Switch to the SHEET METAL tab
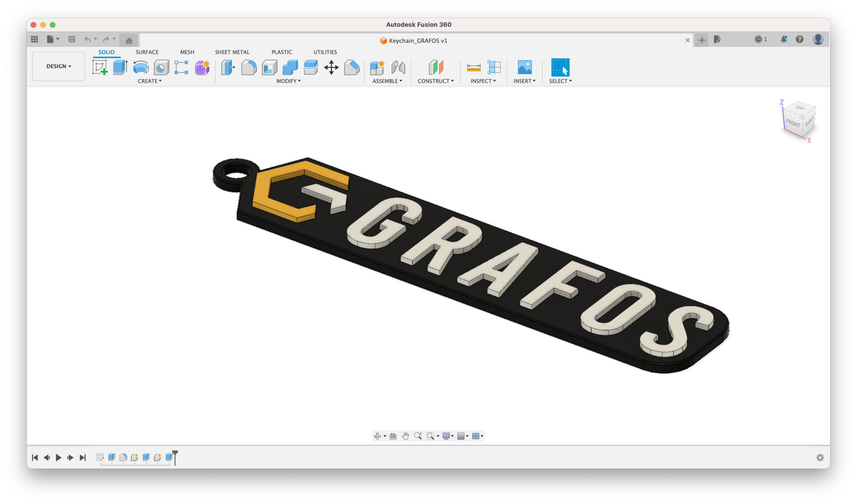Viewport: 857px width, 504px height. click(232, 52)
